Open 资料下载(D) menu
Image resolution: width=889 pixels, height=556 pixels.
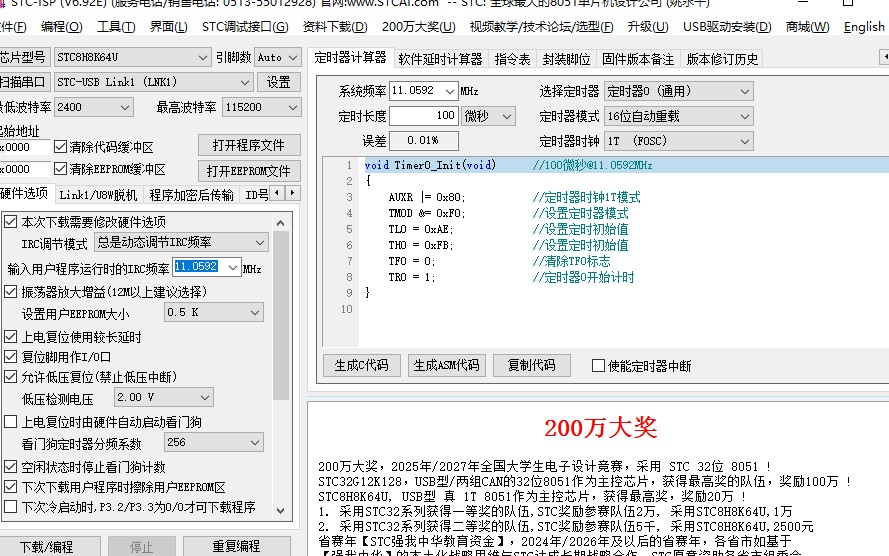335,27
